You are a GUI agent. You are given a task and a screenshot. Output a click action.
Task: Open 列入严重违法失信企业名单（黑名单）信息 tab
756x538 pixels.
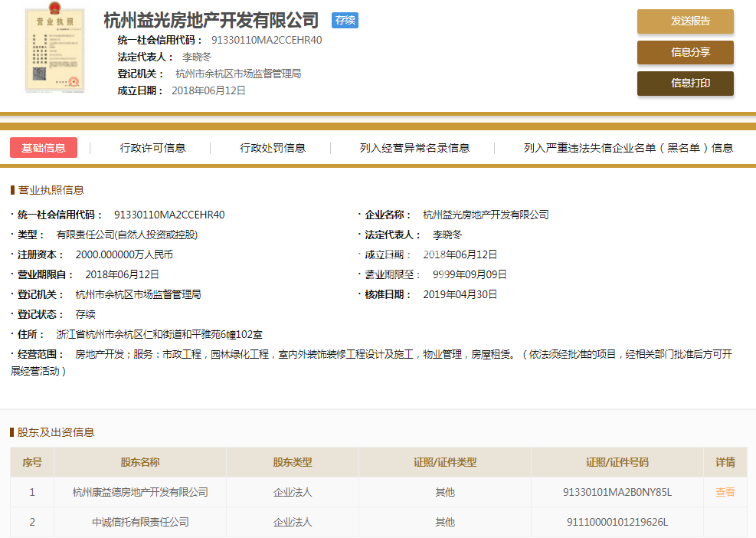628,148
